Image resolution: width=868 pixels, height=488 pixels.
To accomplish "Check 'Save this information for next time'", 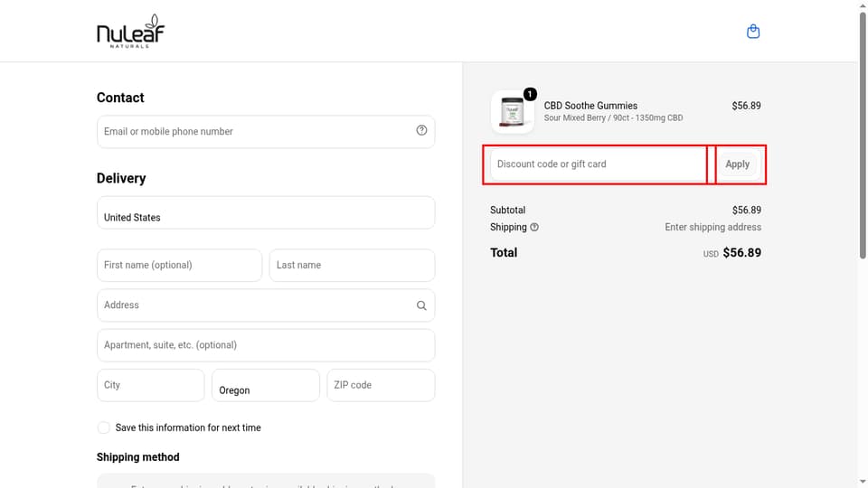I will tap(103, 427).
